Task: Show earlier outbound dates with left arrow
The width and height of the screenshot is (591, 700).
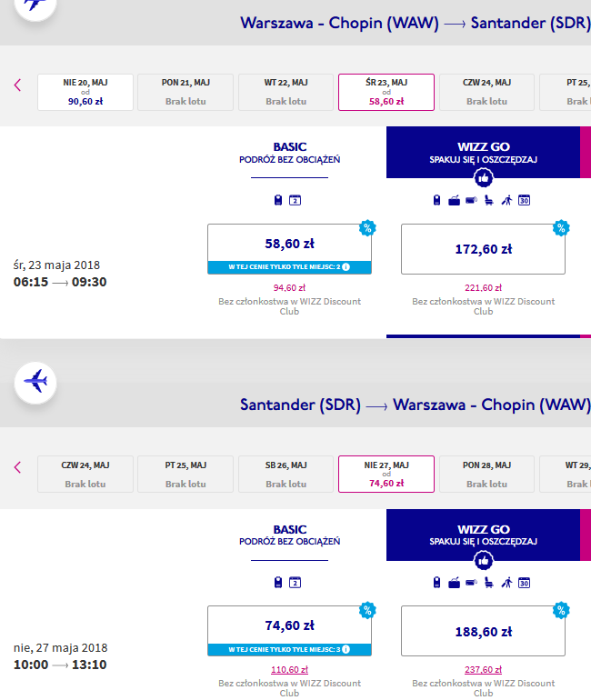Action: point(17,85)
